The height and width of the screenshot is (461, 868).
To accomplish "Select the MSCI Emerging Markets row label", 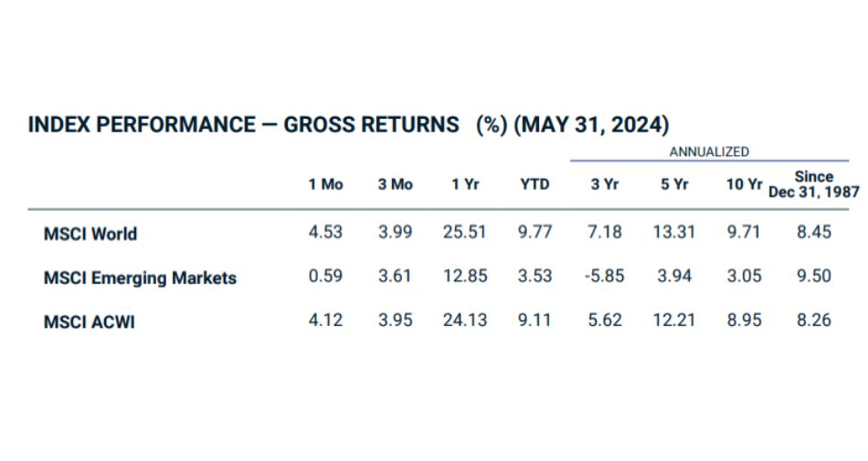I will click(x=140, y=278).
